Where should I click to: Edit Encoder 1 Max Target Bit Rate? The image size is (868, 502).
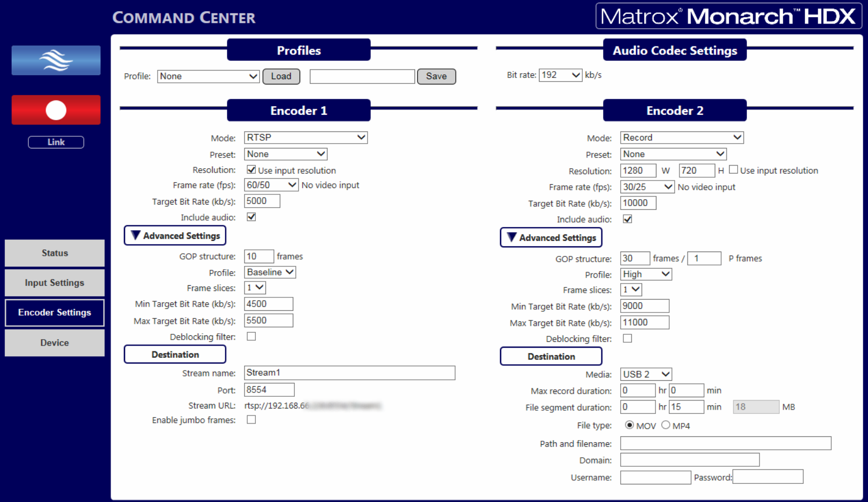tap(269, 320)
